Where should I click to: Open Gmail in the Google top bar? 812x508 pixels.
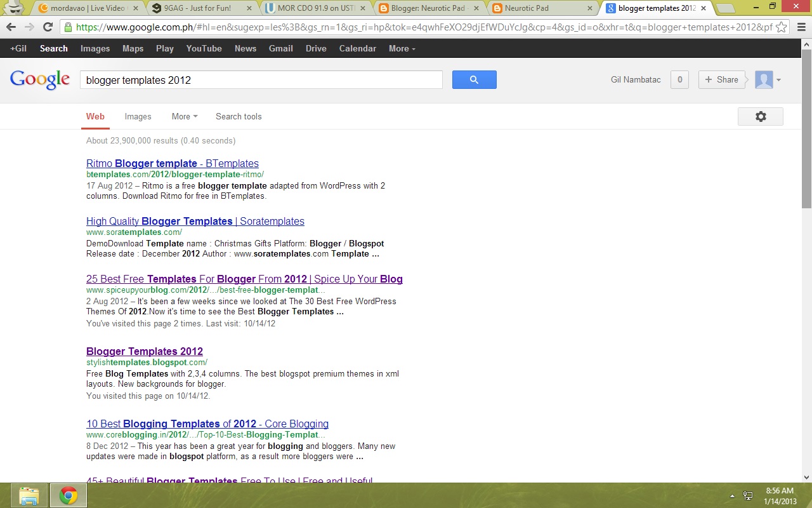280,48
